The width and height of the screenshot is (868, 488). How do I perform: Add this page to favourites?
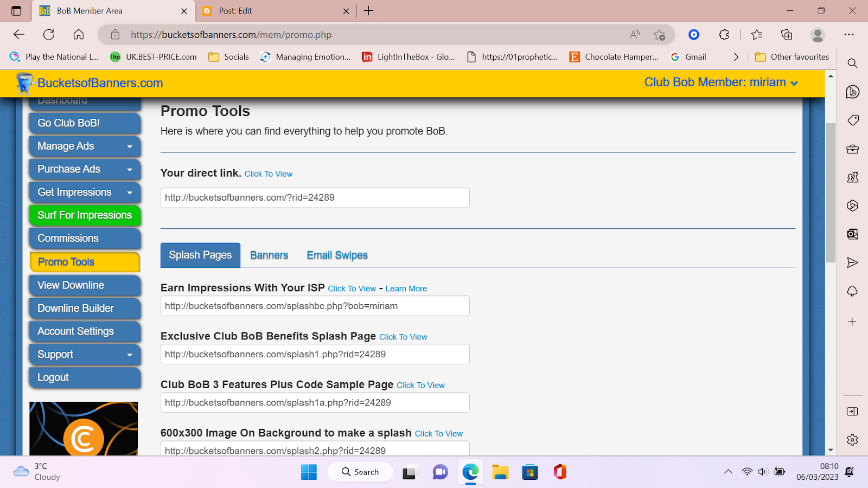(659, 35)
